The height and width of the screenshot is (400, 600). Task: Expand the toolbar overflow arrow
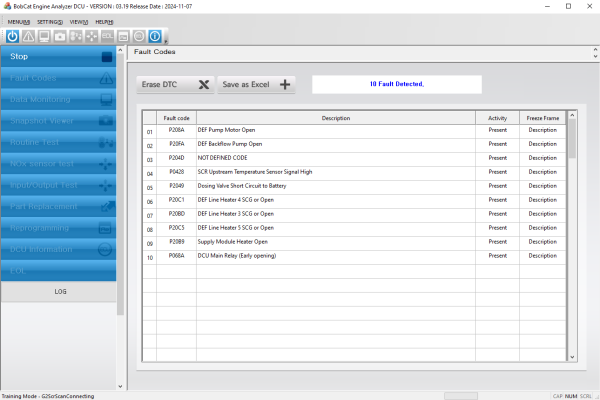(166, 41)
